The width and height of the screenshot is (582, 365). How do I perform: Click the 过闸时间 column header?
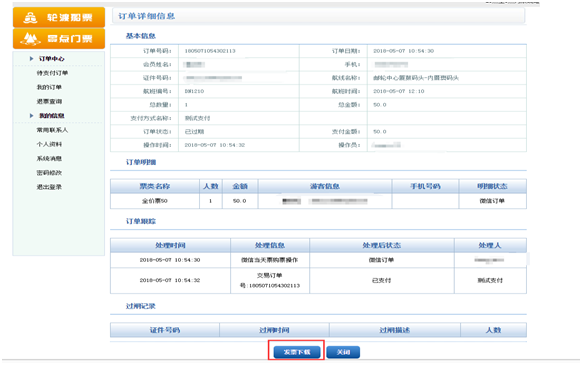(x=274, y=330)
